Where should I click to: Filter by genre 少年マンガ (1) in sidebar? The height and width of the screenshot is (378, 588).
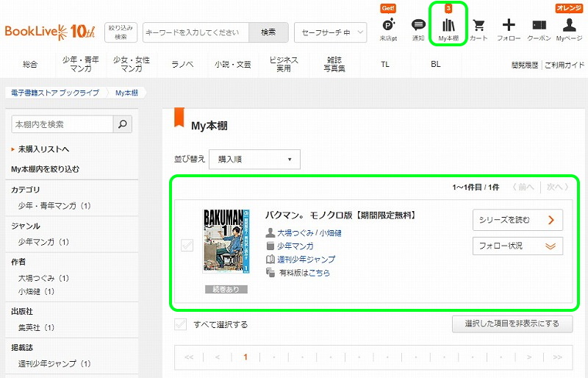tap(43, 242)
